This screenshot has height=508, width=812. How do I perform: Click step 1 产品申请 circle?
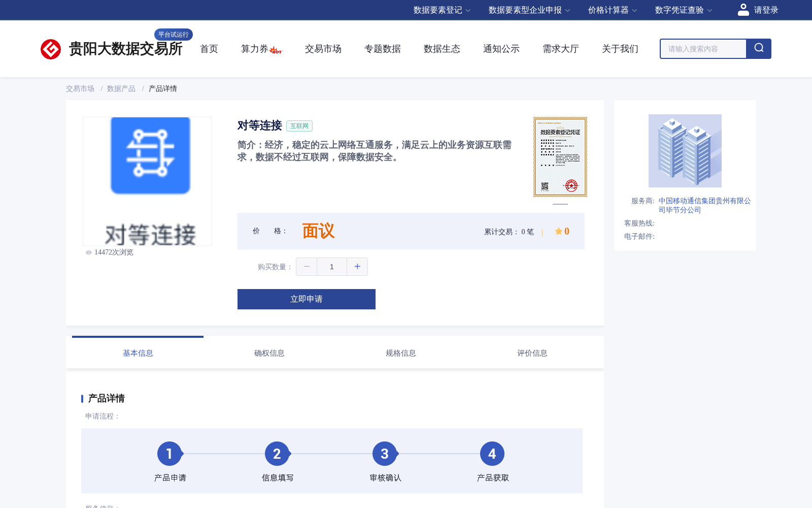pos(170,454)
